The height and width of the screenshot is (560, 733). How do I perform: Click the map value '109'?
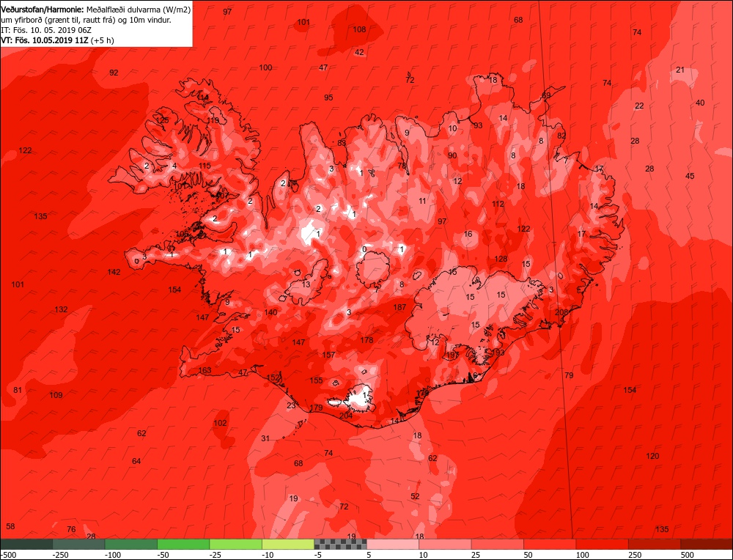point(56,395)
